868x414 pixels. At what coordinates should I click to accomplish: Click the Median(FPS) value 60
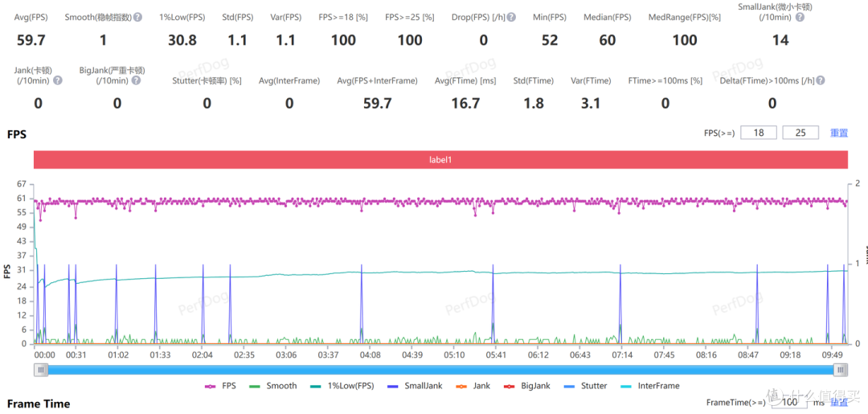click(608, 40)
